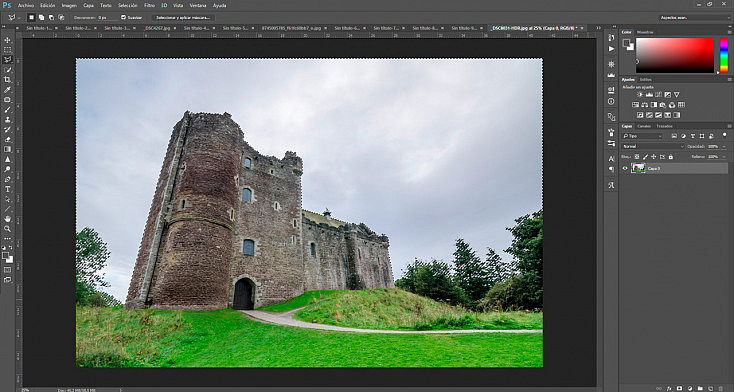Select the Eraser tool
734x392 pixels.
tap(7, 139)
